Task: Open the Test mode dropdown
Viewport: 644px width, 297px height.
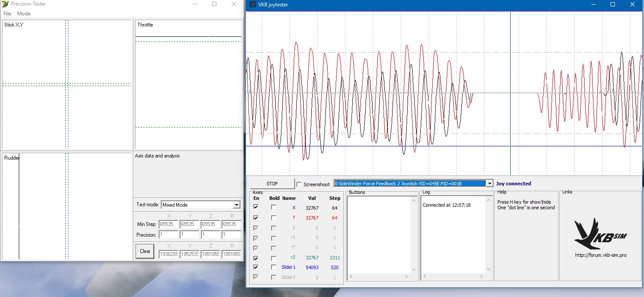Action: (236, 205)
